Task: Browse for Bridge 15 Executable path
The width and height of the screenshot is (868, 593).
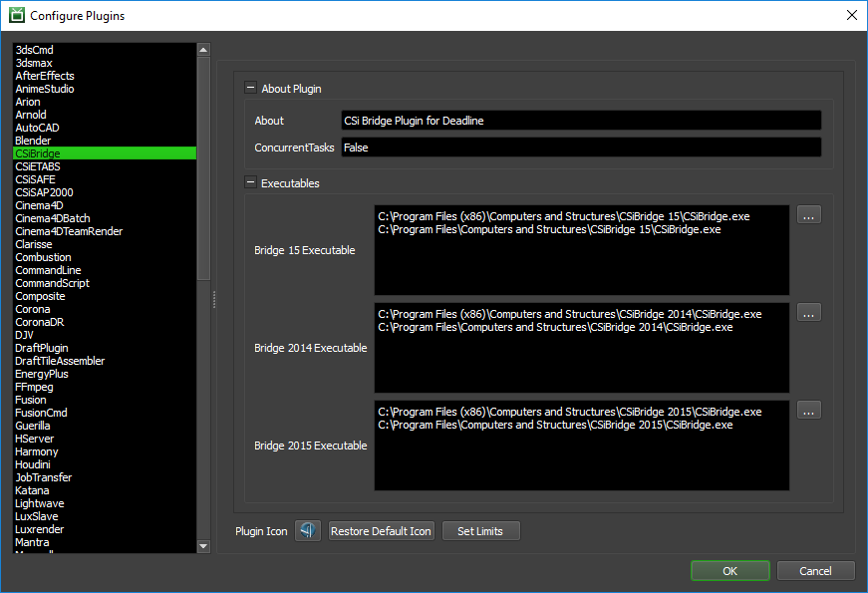Action: coord(808,215)
